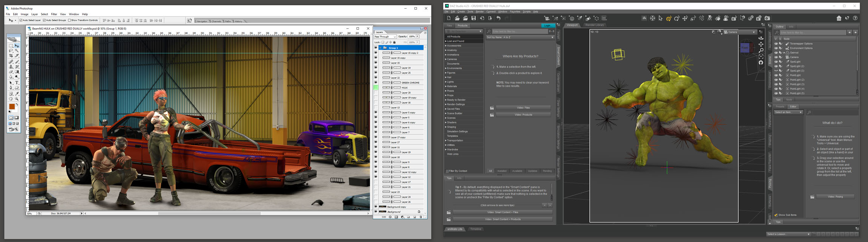Select the Scale tool in DAZ toolbar
The height and width of the screenshot is (242, 868).
click(x=693, y=18)
